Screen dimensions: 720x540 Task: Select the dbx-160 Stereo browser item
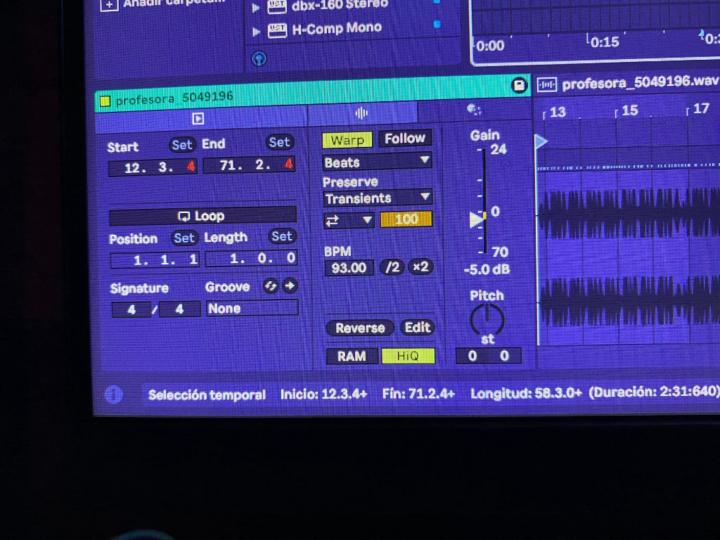coord(340,5)
